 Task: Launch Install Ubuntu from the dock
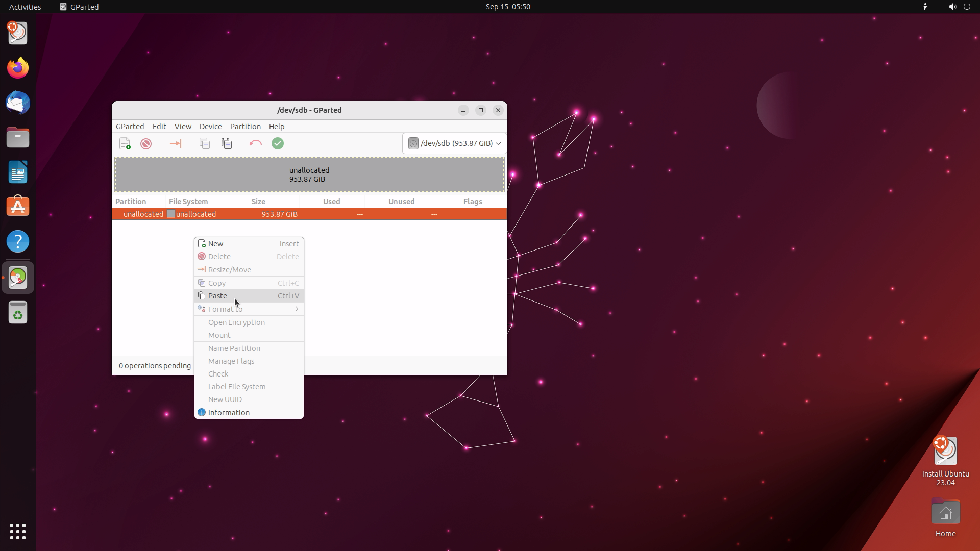pos(18,33)
